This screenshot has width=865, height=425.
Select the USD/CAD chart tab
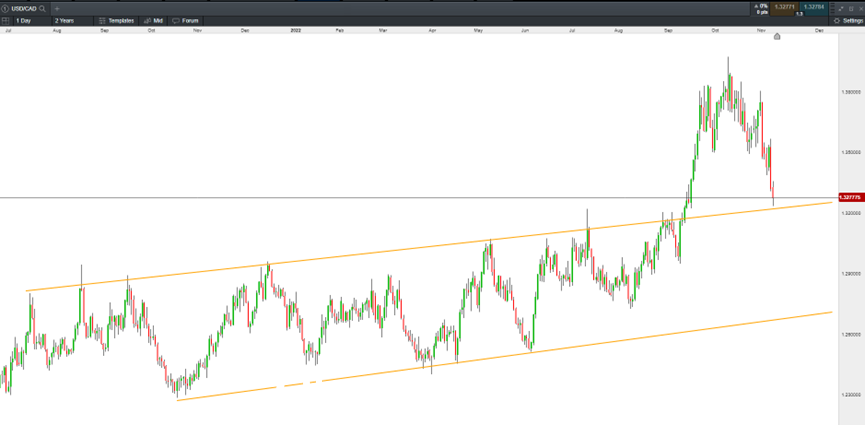pyautogui.click(x=25, y=9)
